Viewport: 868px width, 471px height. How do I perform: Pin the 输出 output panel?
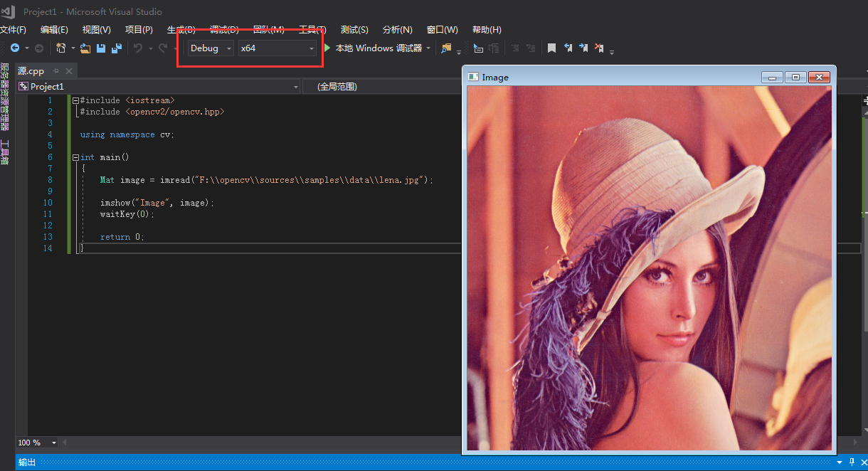tap(852, 462)
